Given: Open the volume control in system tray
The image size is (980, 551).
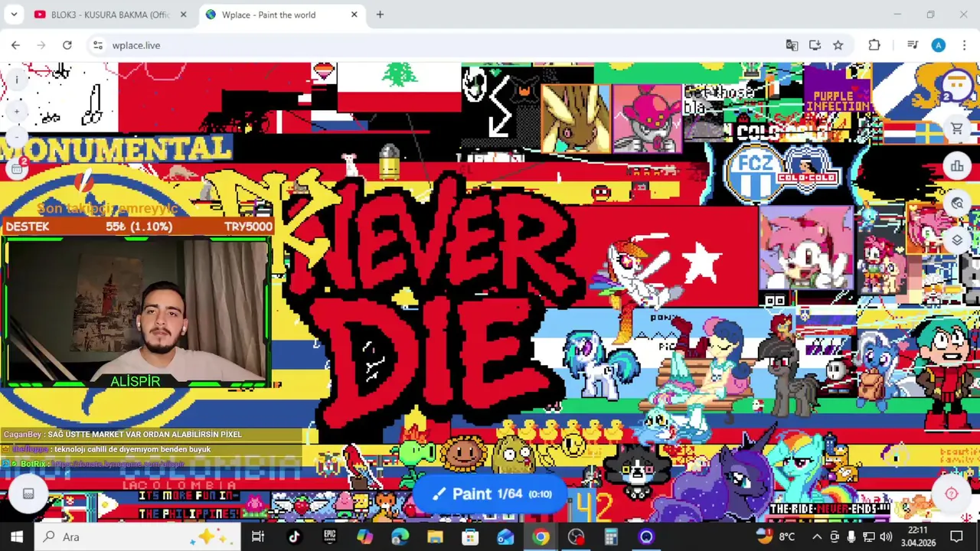Looking at the screenshot, I should (886, 536).
